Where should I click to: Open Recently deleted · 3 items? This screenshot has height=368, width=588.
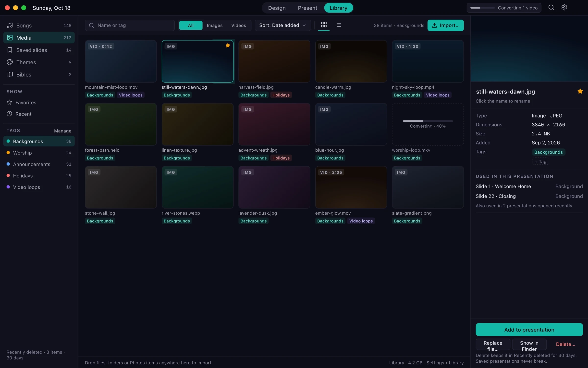pos(36,355)
